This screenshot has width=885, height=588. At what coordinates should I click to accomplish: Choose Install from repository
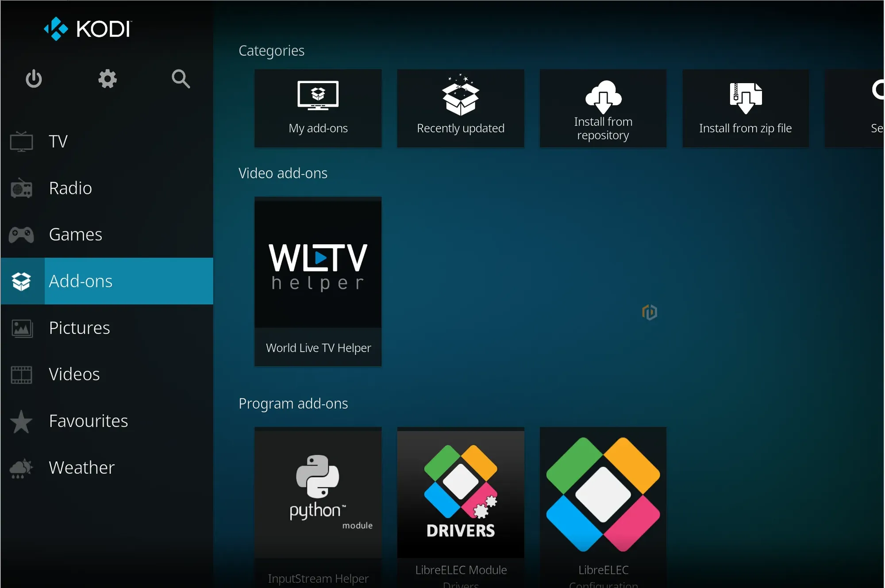tap(603, 108)
